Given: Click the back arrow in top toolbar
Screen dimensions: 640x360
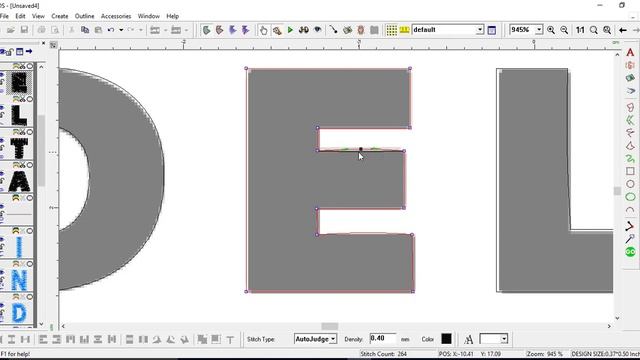Looking at the screenshot, I should point(622,30).
